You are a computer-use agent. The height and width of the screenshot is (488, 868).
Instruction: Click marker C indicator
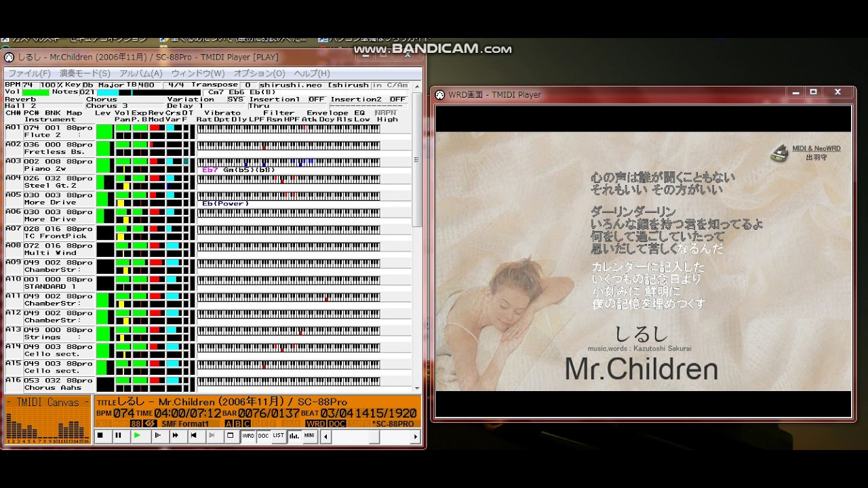pos(246,424)
